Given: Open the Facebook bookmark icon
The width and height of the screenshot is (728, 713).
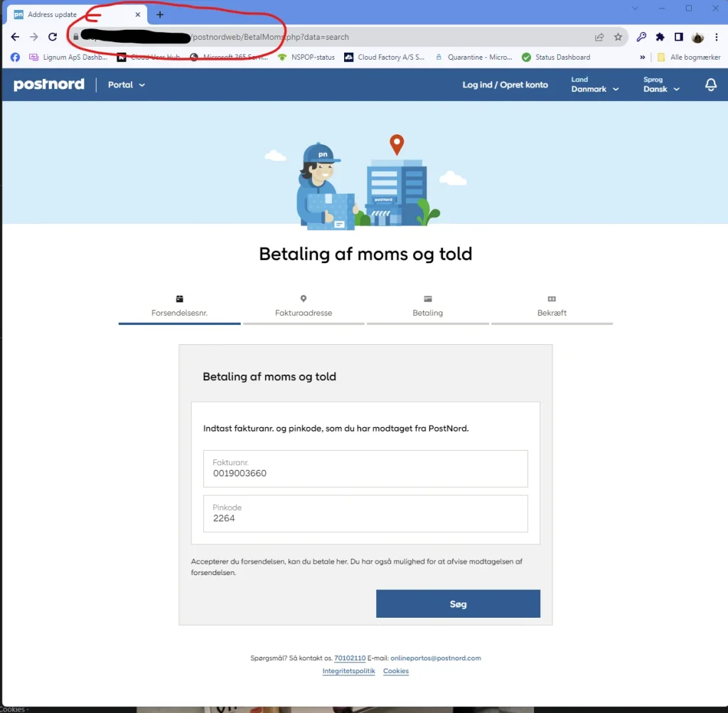Looking at the screenshot, I should [15, 58].
